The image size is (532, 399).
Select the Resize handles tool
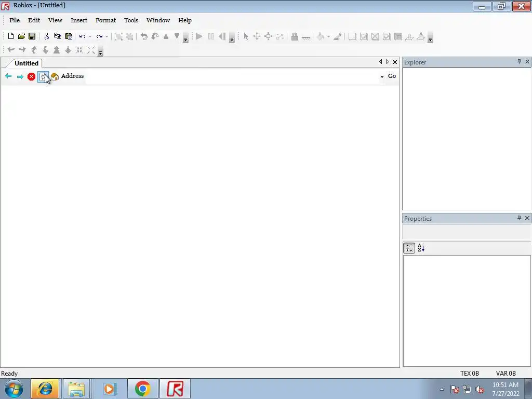pos(269,36)
